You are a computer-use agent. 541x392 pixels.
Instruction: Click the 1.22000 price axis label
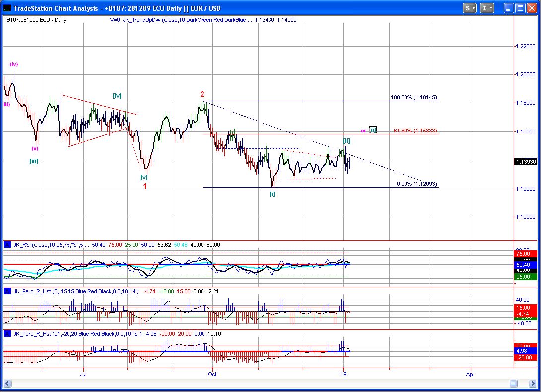coord(526,46)
